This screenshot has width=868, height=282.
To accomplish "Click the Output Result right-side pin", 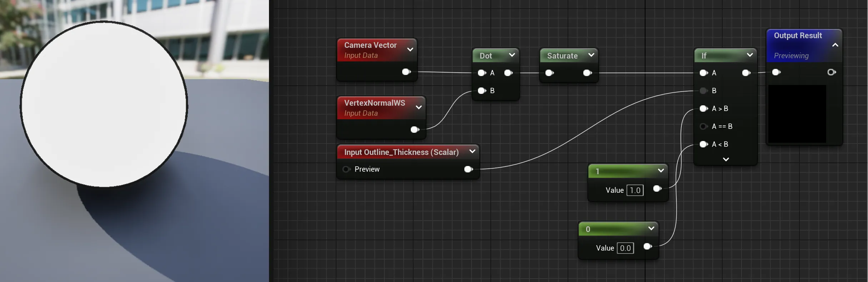I will pos(832,72).
